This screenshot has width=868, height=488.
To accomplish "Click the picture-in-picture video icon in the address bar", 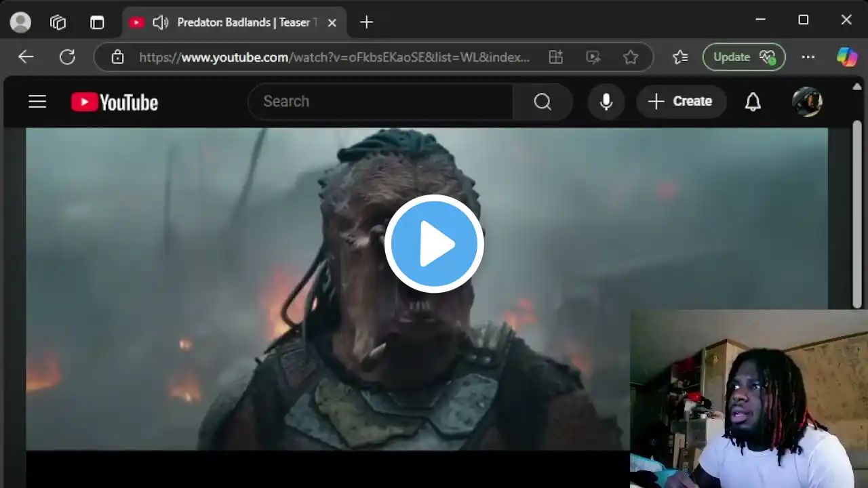I will 593,57.
